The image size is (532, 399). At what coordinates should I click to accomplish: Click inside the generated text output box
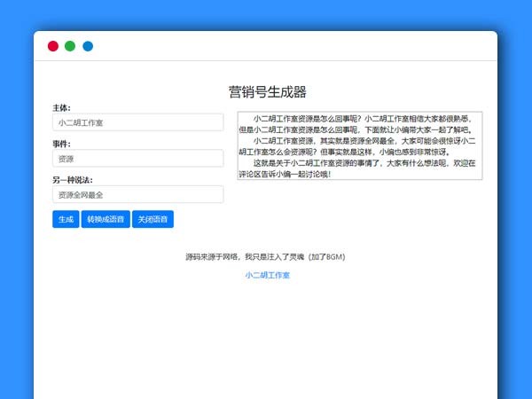coord(359,145)
